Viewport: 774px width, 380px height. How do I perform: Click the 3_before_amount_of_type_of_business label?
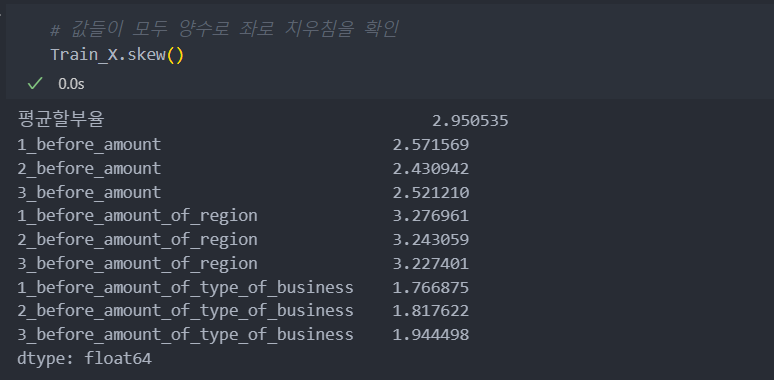click(x=186, y=335)
